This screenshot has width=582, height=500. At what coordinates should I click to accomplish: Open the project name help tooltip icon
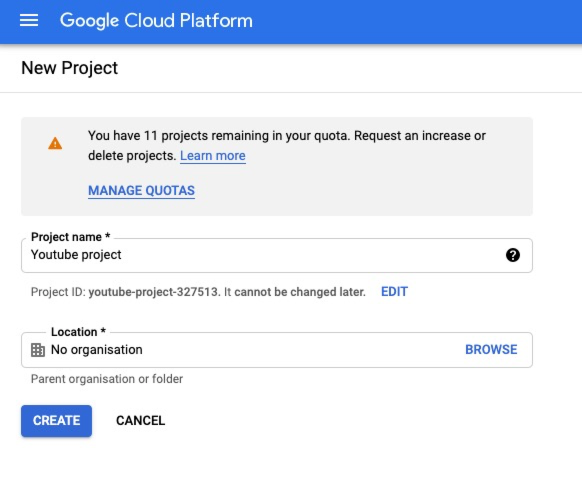(x=513, y=255)
